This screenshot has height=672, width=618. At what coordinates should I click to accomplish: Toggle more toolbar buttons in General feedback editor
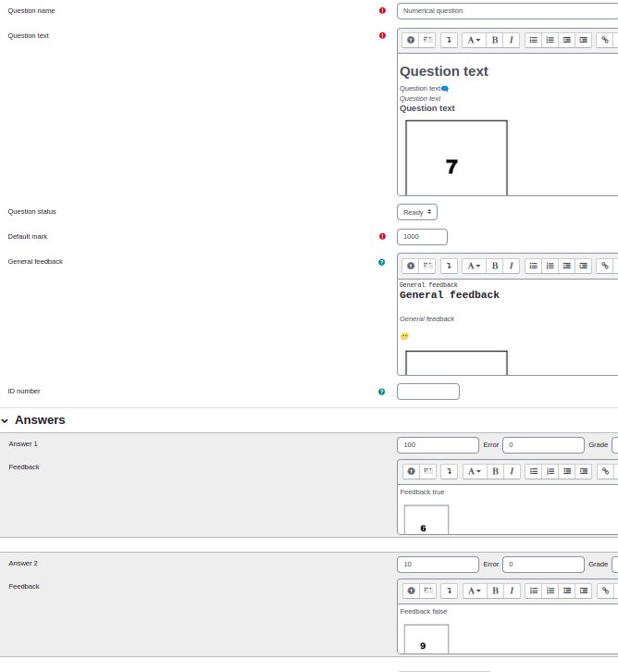449,266
